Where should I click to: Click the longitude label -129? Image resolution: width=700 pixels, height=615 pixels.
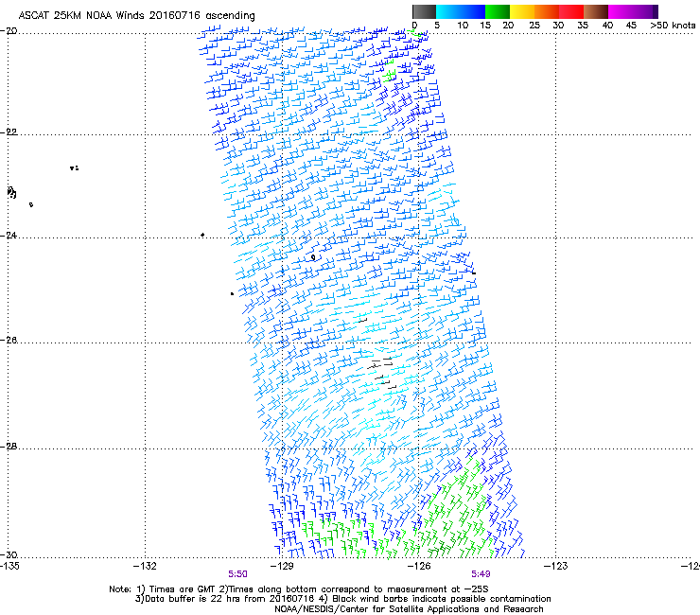282,566
